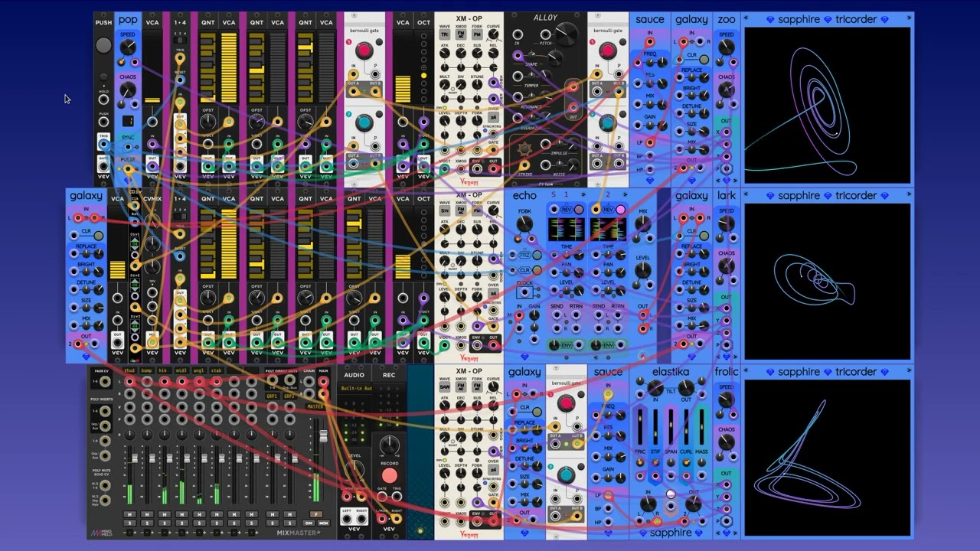The image size is (980, 551).
Task: Toggle the master fade F button
Action: [315, 514]
